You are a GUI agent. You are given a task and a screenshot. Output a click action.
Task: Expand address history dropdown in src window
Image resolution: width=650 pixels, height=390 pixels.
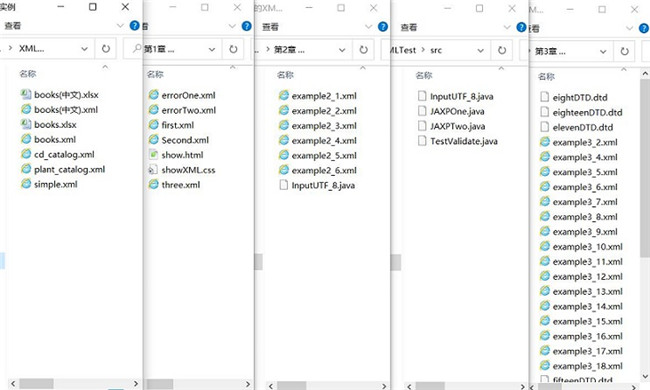(x=480, y=51)
